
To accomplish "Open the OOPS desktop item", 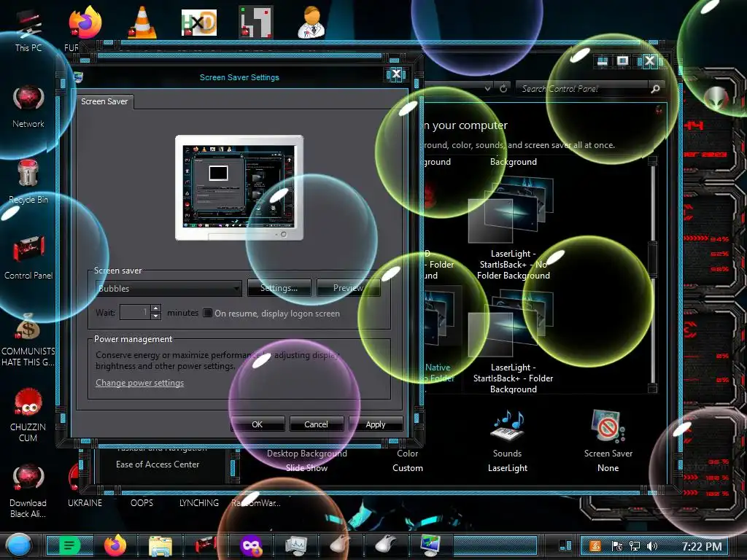I will tap(142, 503).
